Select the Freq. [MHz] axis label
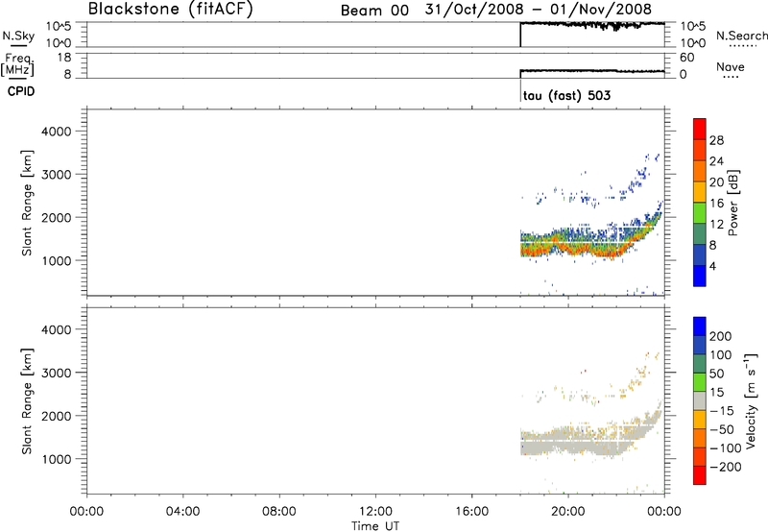 coord(18,64)
